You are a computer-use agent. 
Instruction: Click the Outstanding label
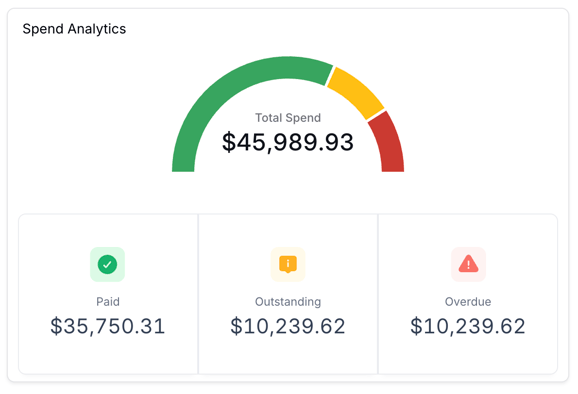(x=288, y=301)
